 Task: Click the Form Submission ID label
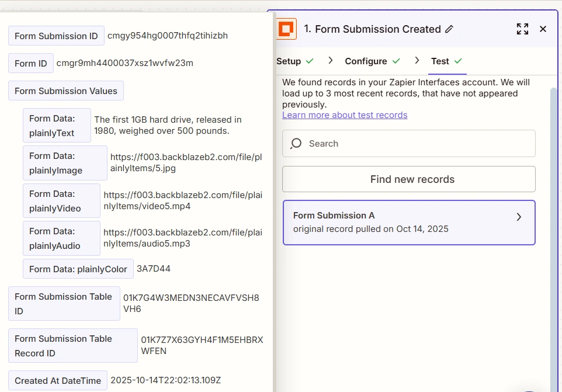56,36
